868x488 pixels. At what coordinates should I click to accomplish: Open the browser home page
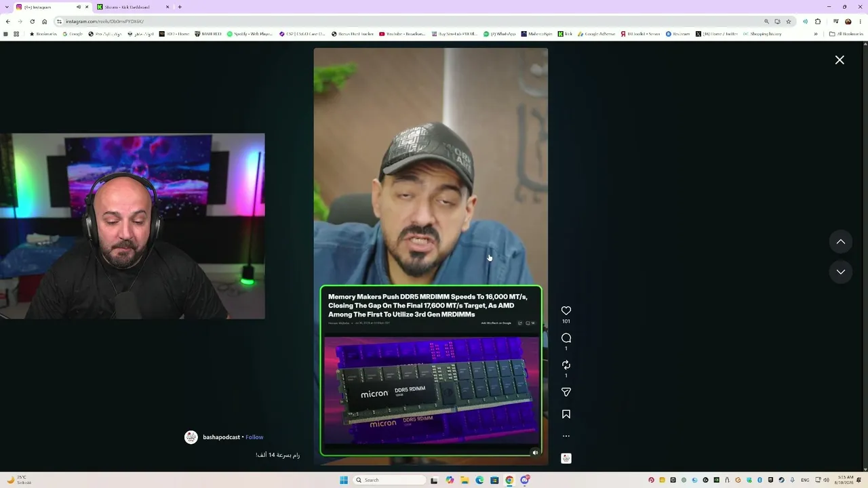click(x=45, y=21)
